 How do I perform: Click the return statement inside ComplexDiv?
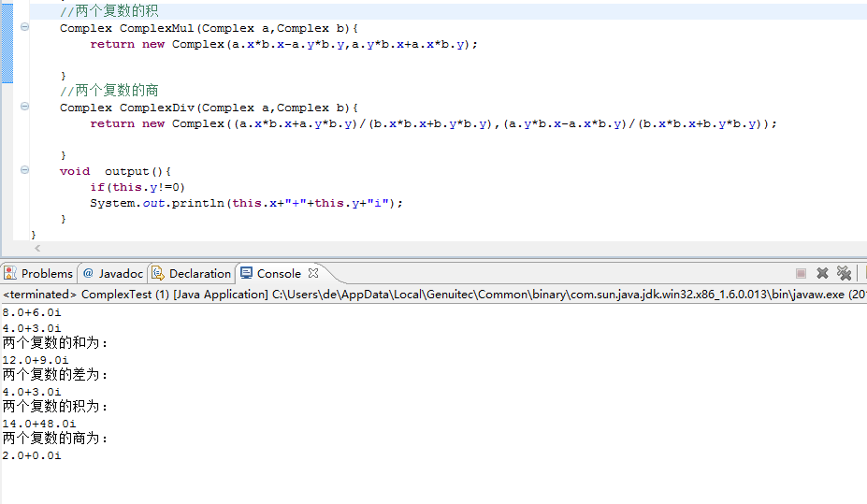pyautogui.click(x=433, y=123)
